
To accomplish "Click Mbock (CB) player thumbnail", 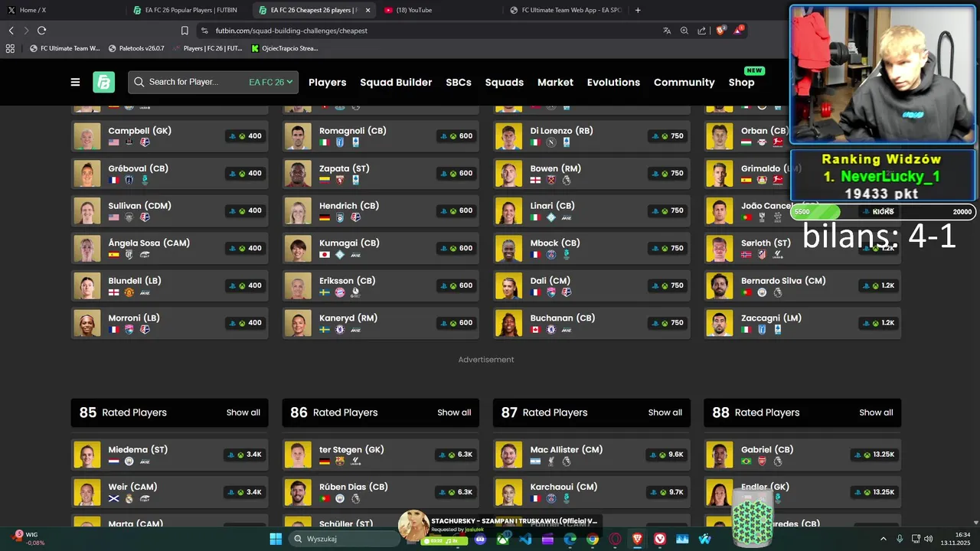I will click(x=509, y=249).
